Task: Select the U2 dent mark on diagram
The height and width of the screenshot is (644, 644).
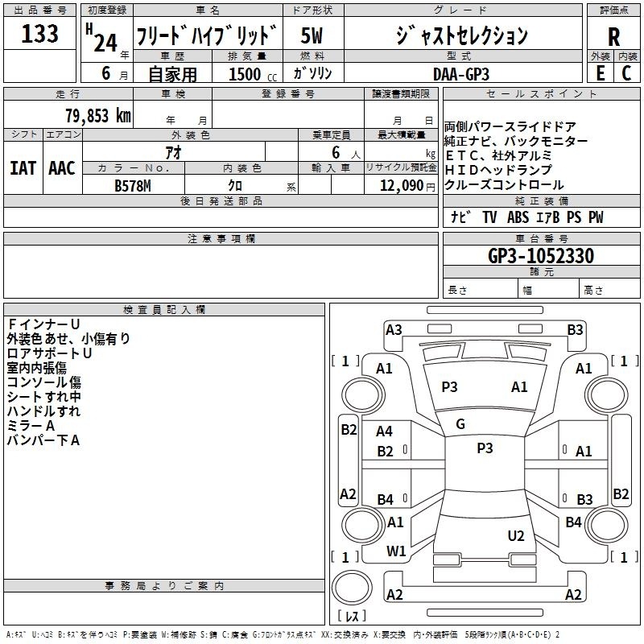Action: [x=516, y=536]
